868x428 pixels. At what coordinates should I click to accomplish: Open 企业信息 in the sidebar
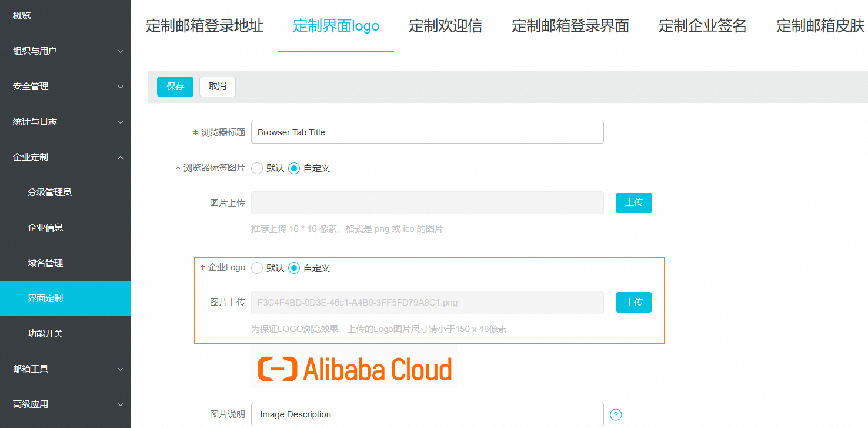[65, 228]
